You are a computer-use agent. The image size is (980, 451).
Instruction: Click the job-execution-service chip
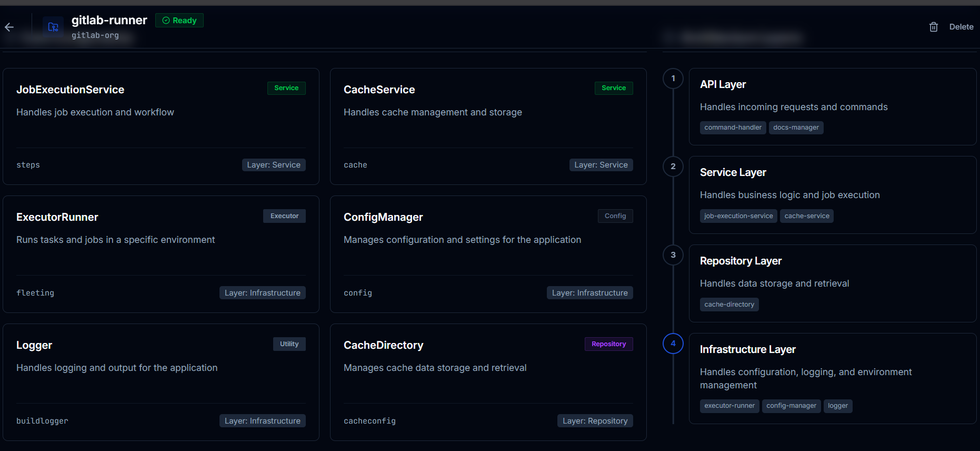click(738, 216)
